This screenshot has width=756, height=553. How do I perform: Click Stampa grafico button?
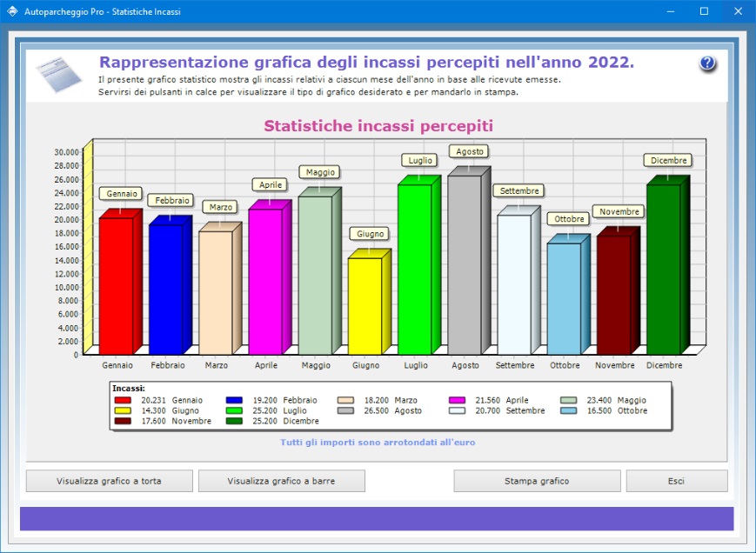537,481
